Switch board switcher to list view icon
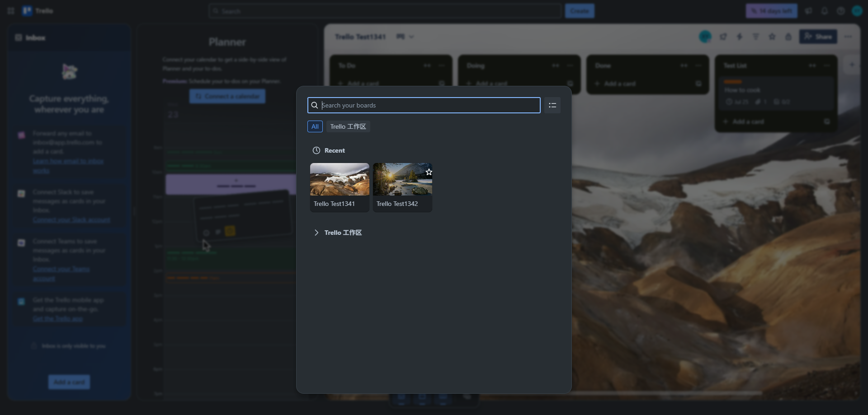 tap(552, 105)
